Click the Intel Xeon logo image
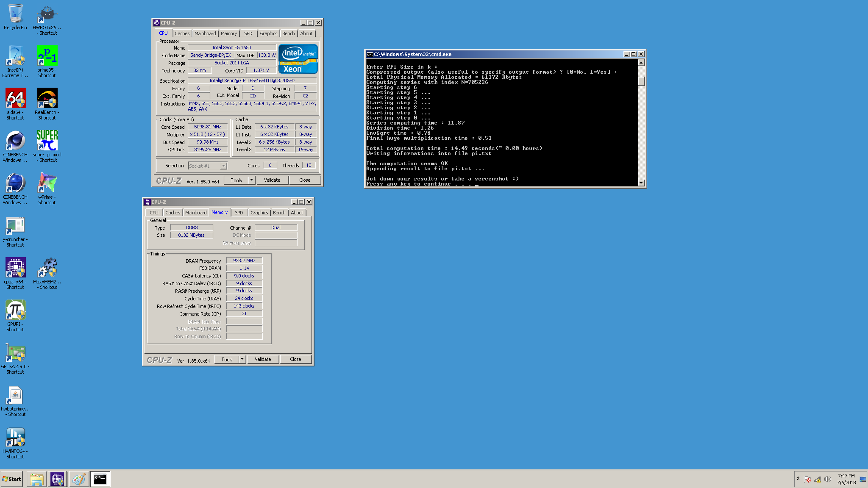 click(x=298, y=59)
